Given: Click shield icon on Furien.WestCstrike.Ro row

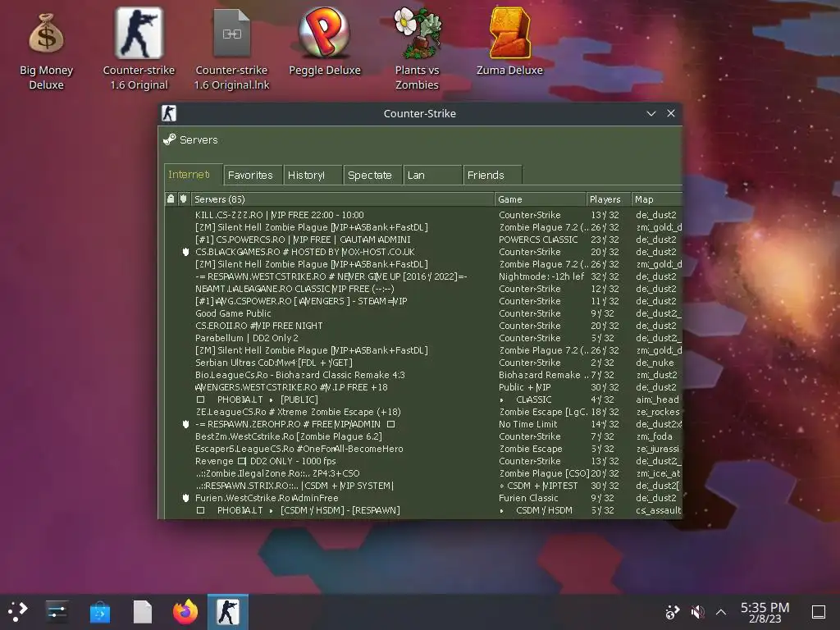Looking at the screenshot, I should coord(185,498).
